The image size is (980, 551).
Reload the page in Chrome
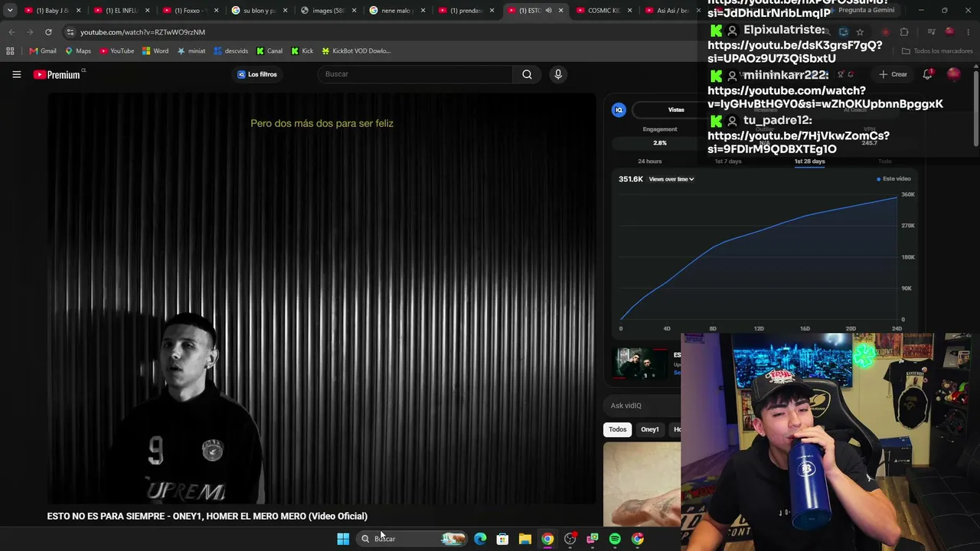[48, 32]
